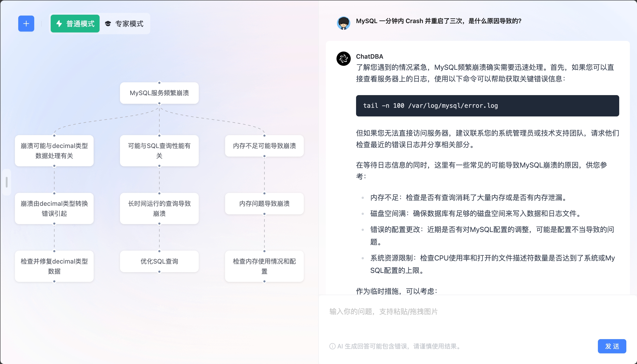Click graduation cap icon in 专家模式
This screenshot has width=637, height=364.
(x=108, y=24)
